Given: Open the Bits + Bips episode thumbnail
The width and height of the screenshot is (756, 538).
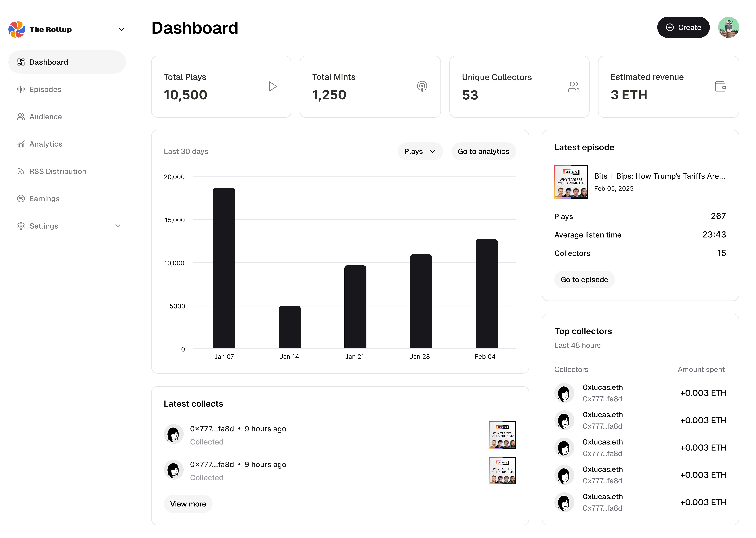Looking at the screenshot, I should 571,182.
